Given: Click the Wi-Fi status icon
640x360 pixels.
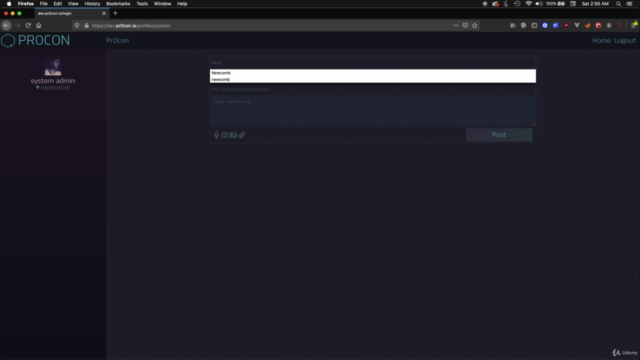Looking at the screenshot, I should [x=529, y=4].
